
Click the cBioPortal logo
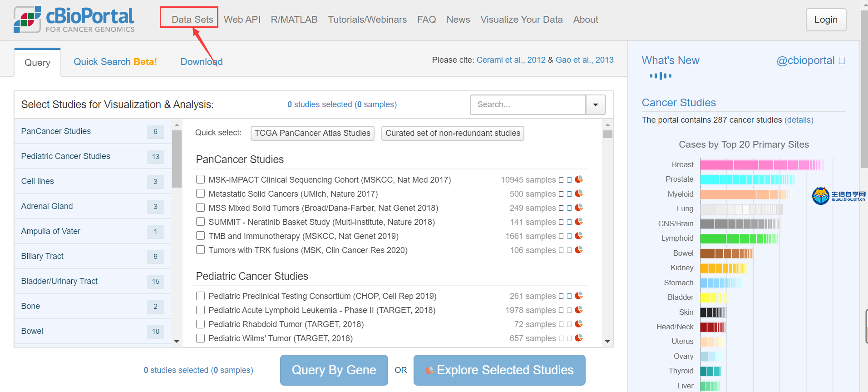pyautogui.click(x=74, y=20)
